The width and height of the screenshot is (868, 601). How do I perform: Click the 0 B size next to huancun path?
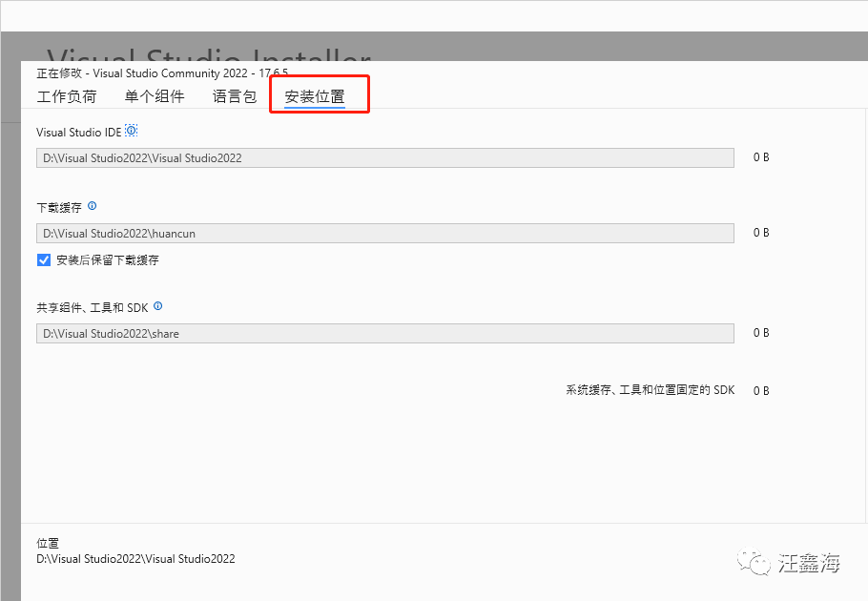click(x=761, y=233)
